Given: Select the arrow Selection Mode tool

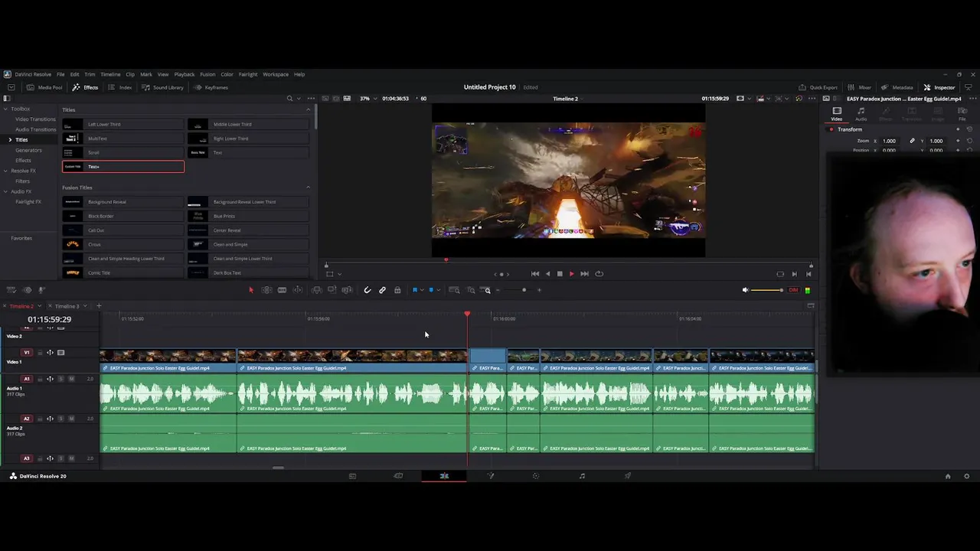Looking at the screenshot, I should (250, 290).
